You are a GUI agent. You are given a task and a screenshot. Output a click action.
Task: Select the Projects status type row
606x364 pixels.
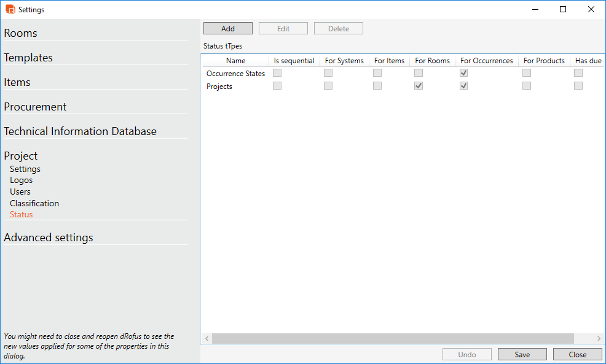(219, 86)
